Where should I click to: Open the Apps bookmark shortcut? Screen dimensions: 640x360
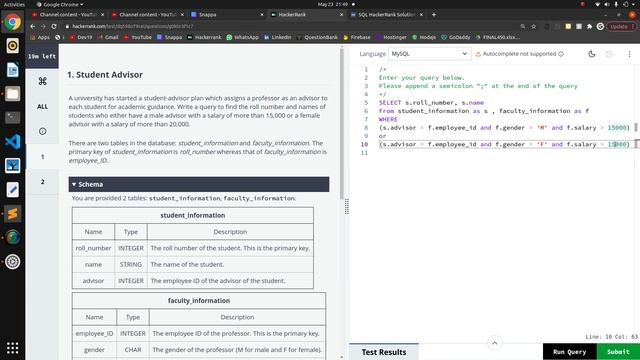40,37
